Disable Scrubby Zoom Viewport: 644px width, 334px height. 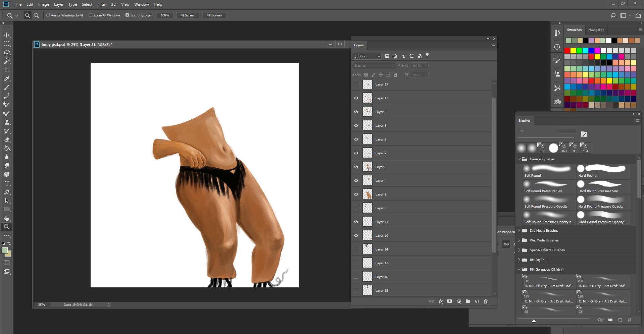click(127, 15)
